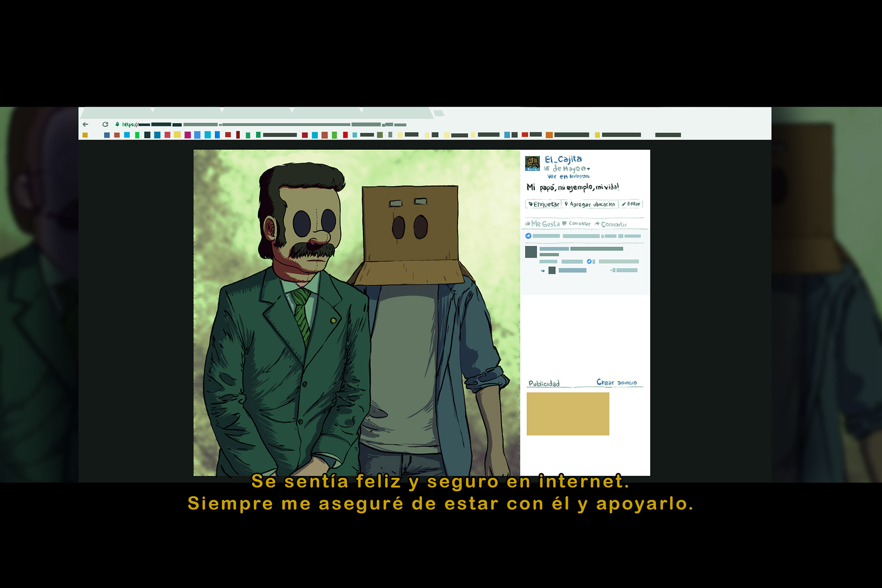Open the post privacy dropdown arrow

[588, 169]
